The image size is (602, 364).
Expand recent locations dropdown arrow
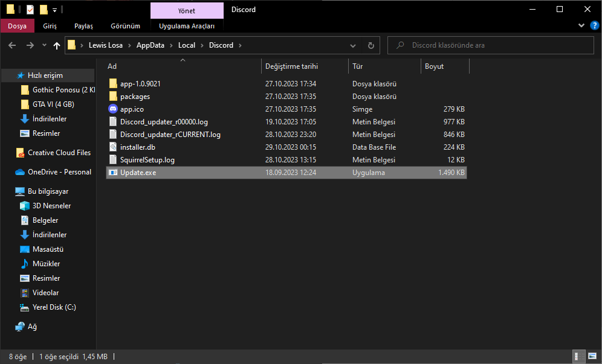45,45
